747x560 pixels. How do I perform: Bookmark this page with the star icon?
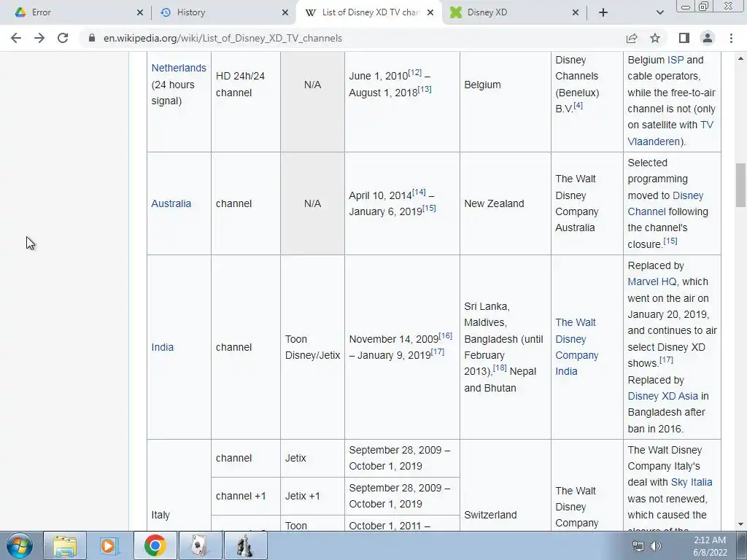coord(655,38)
